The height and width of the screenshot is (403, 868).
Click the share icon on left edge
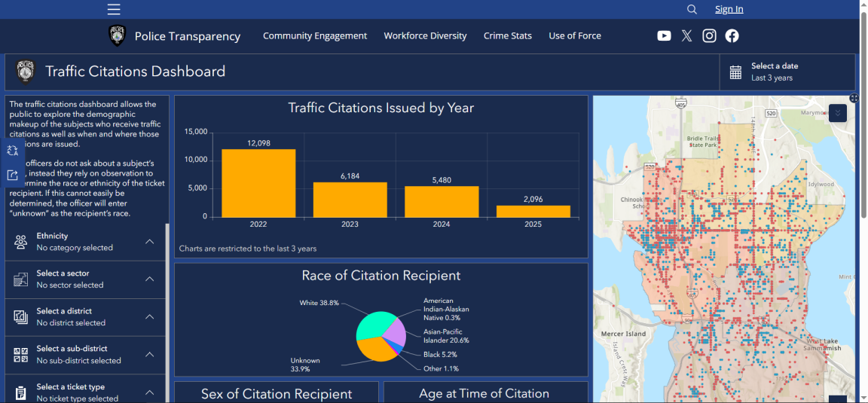click(x=13, y=176)
